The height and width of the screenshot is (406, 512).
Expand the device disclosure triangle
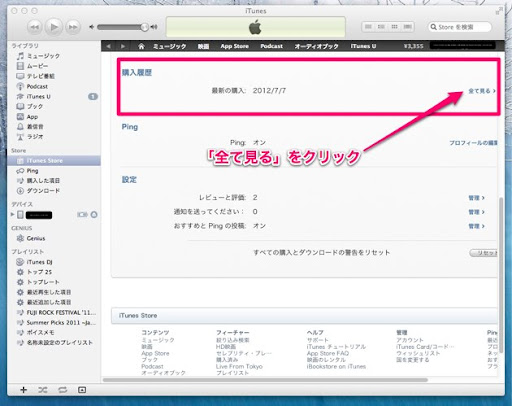coord(13,214)
